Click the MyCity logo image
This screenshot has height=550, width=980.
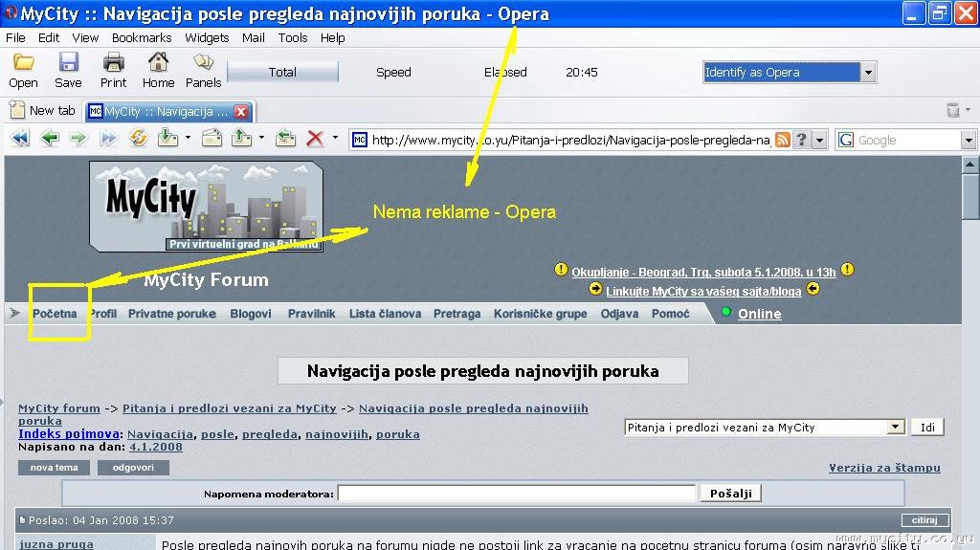[207, 207]
